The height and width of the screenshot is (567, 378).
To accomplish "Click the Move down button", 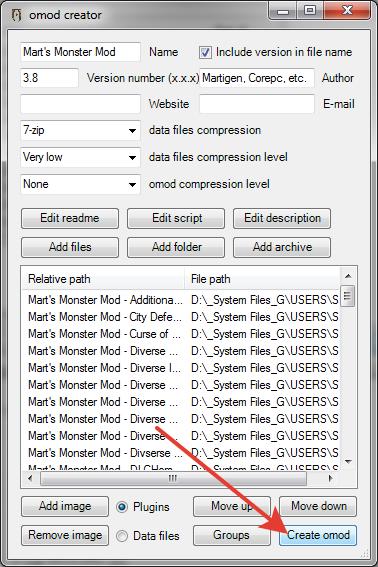I will (x=318, y=506).
